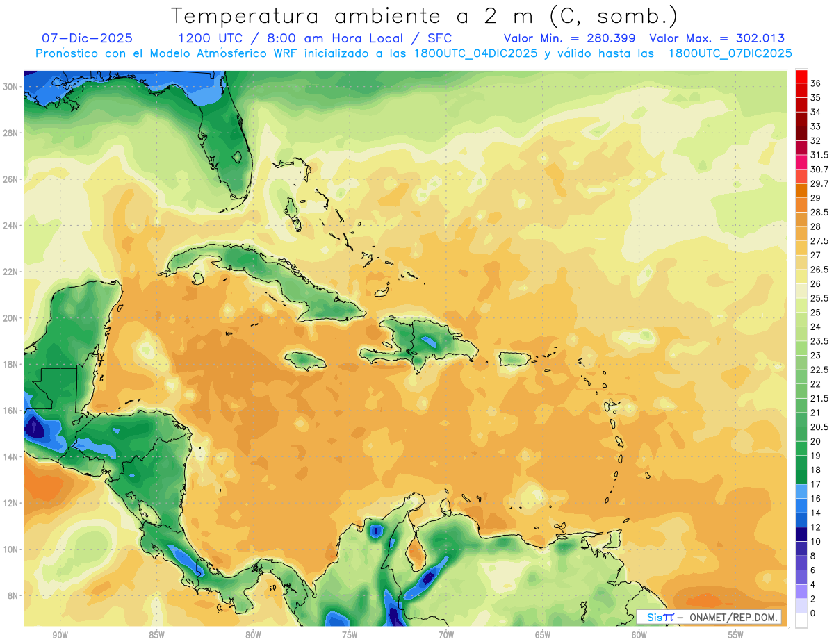Click the "Valor Min. = 280.399" text
This screenshot has height=644, width=834.
570,38
